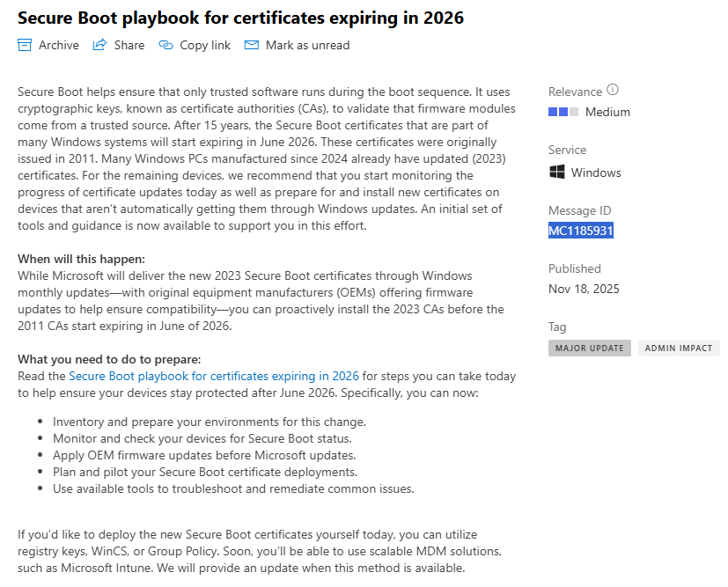The image size is (728, 587).
Task: Click the page title Secure Boot playbook heading
Action: (240, 18)
